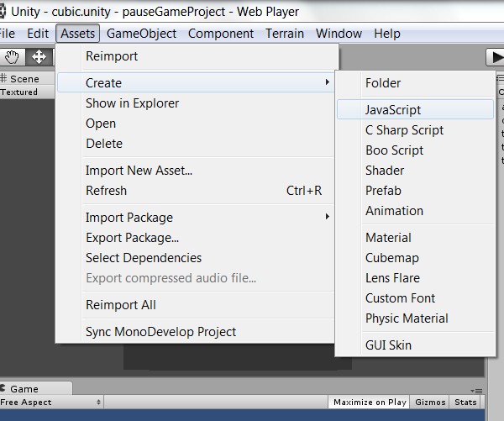504x421 pixels.
Task: Close the Assets menu
Action: 78,34
